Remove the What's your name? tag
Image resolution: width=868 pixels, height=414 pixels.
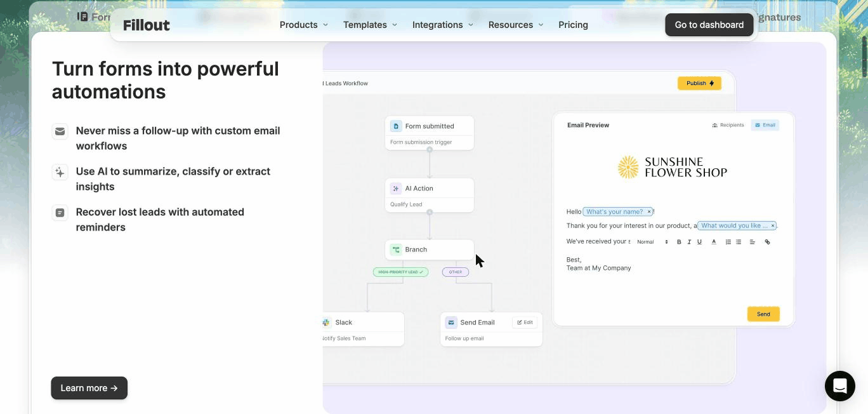pos(649,211)
